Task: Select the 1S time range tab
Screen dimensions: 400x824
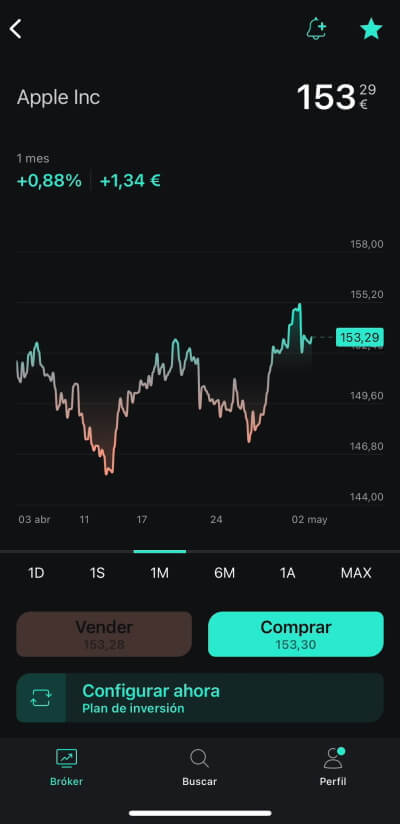Action: [97, 573]
